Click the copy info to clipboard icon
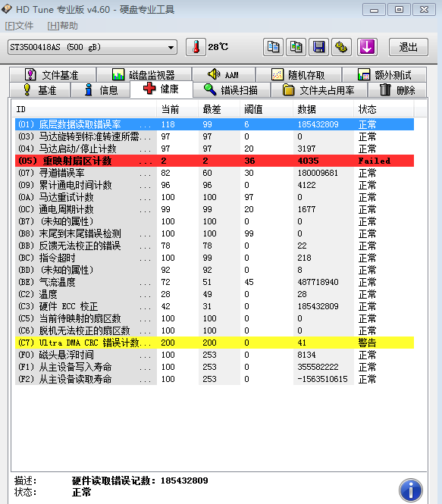 [x=273, y=47]
